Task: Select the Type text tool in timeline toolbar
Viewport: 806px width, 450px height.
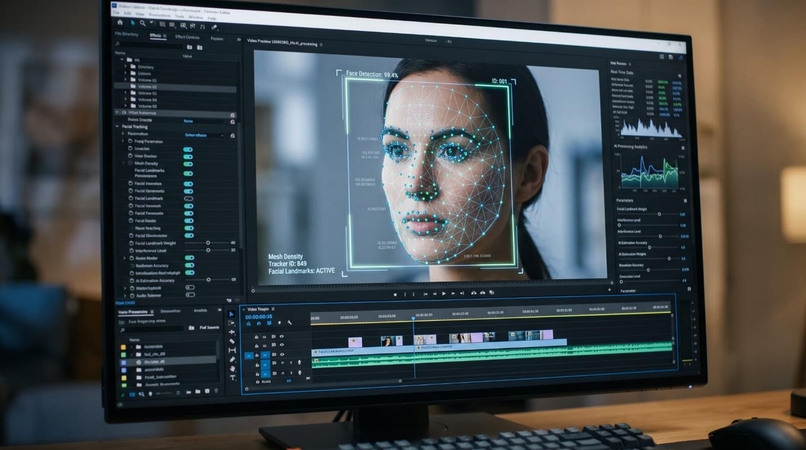Action: point(233,378)
